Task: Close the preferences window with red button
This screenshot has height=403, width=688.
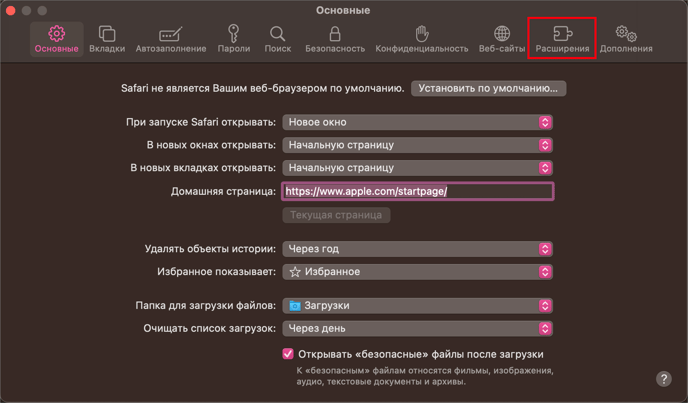Action: coord(11,11)
